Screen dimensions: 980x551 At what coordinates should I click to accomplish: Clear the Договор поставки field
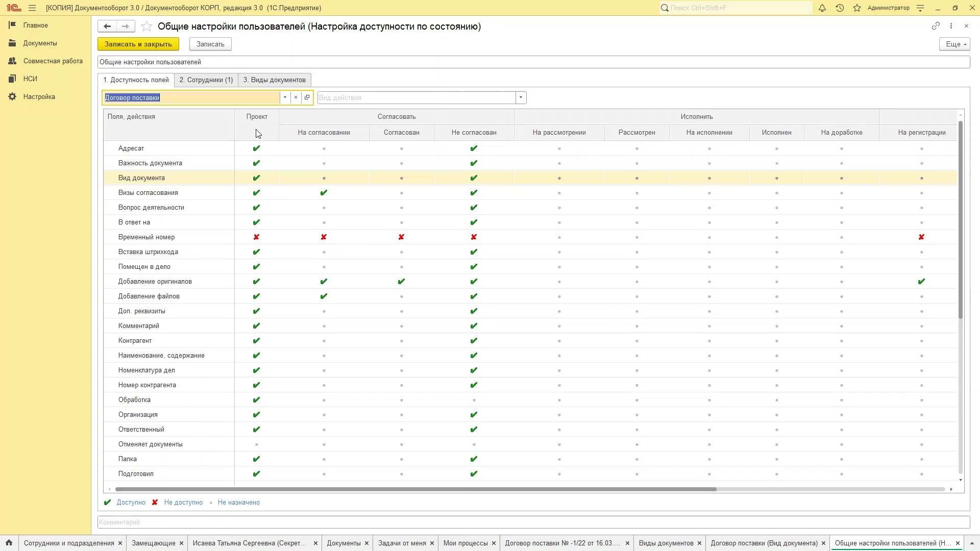(296, 97)
